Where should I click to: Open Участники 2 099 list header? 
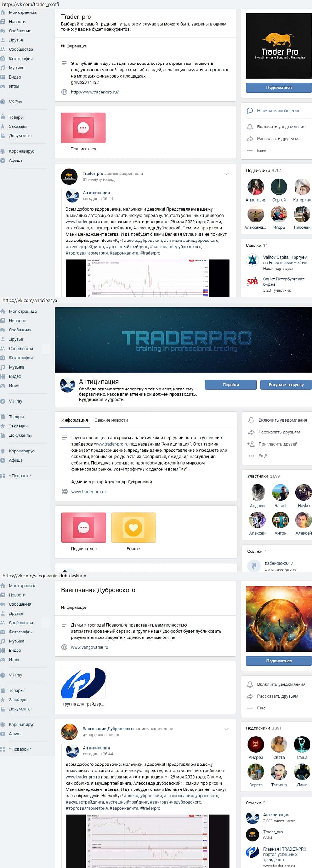(263, 476)
